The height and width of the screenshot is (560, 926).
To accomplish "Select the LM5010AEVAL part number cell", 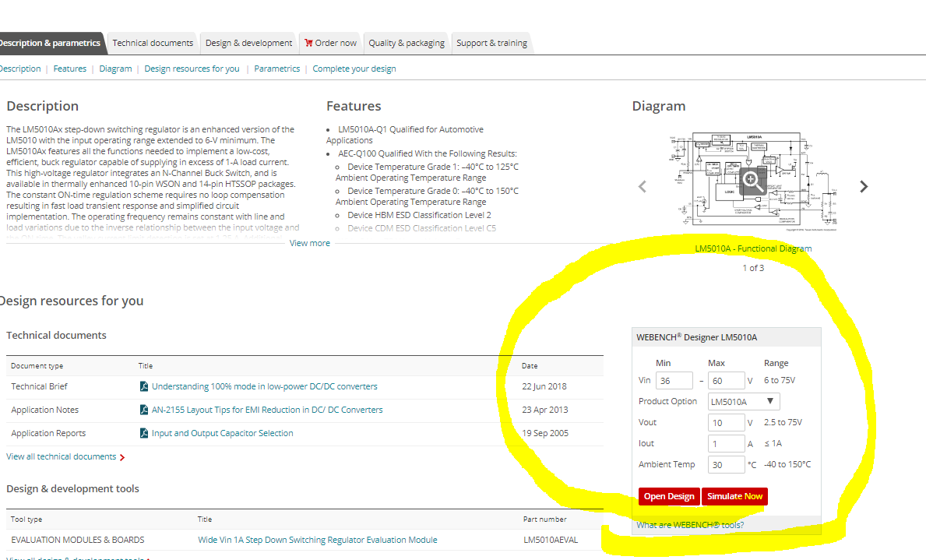I will pyautogui.click(x=551, y=540).
